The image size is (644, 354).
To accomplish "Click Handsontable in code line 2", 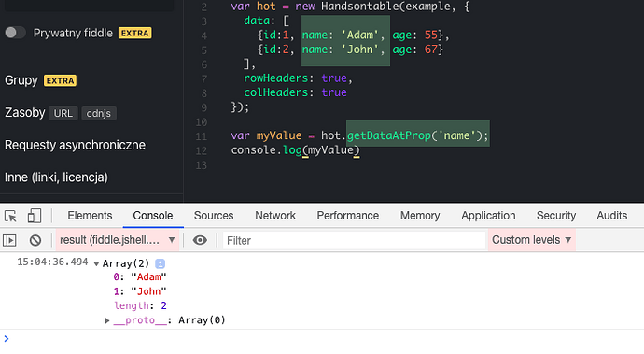I will pos(359,7).
